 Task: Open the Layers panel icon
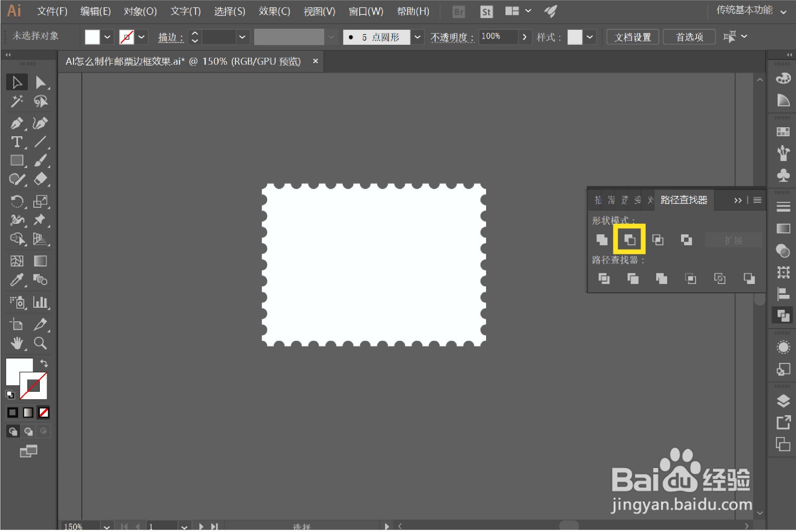tap(783, 401)
